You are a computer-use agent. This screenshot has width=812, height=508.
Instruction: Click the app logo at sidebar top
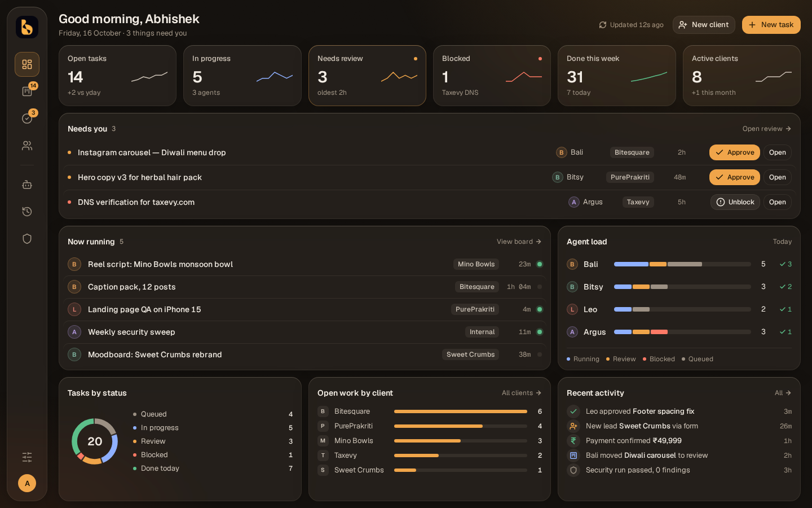[27, 27]
